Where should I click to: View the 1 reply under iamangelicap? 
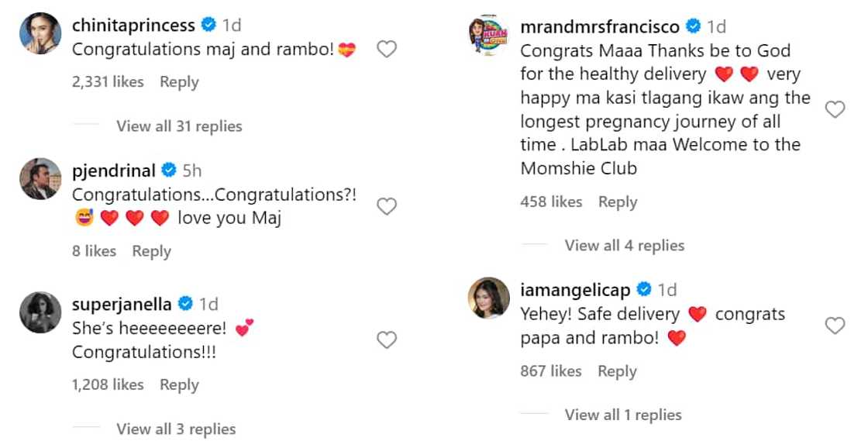click(x=623, y=415)
